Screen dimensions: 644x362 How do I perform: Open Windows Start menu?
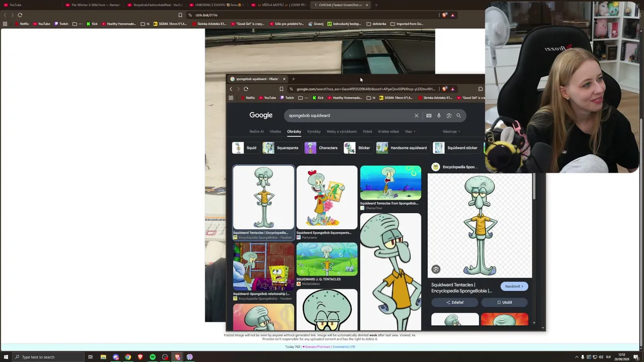point(5,357)
